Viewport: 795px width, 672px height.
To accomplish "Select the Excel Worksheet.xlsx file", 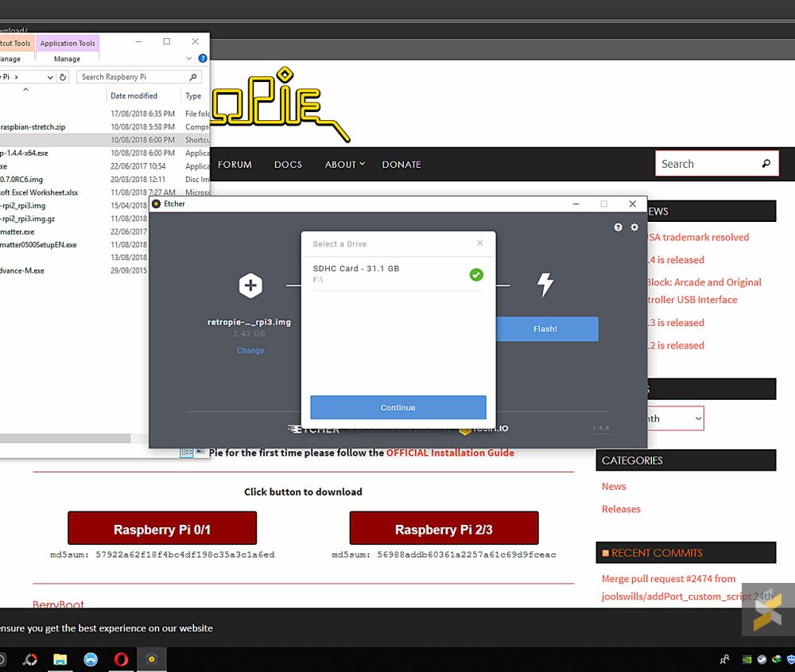I will tap(40, 192).
